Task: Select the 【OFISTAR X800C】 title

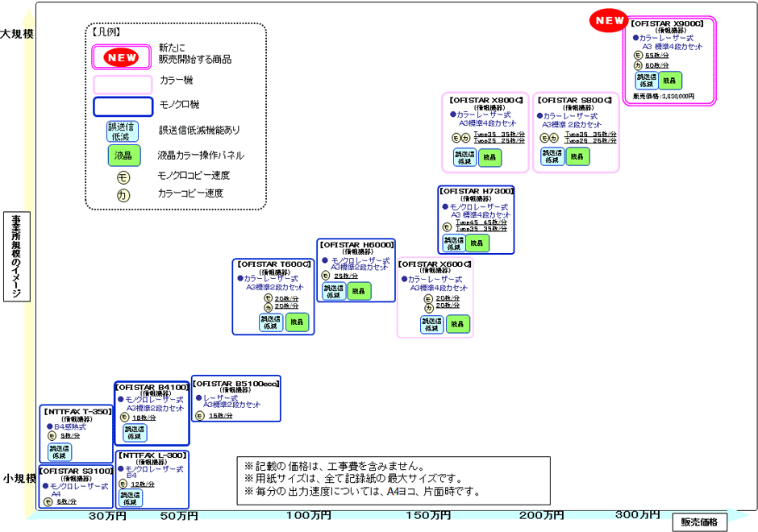Action: [x=485, y=100]
